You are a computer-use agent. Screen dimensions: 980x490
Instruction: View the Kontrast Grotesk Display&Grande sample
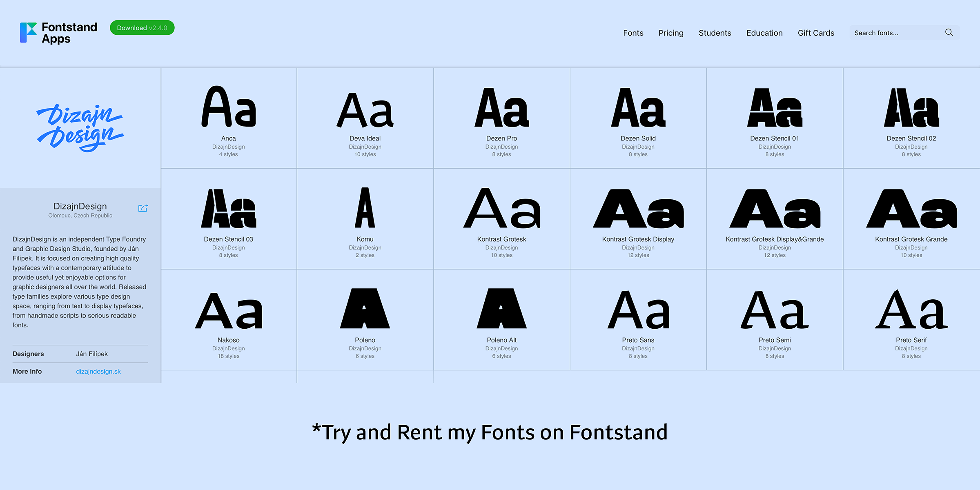775,219
